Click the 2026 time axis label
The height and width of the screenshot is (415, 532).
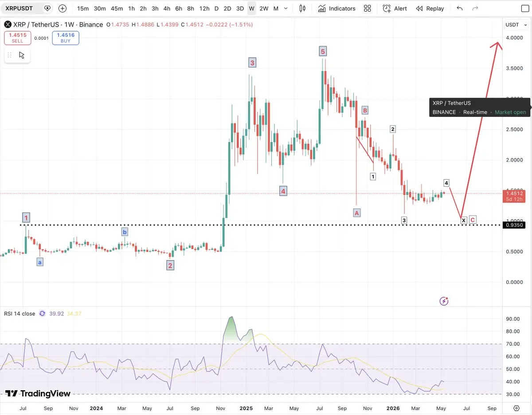pos(393,408)
